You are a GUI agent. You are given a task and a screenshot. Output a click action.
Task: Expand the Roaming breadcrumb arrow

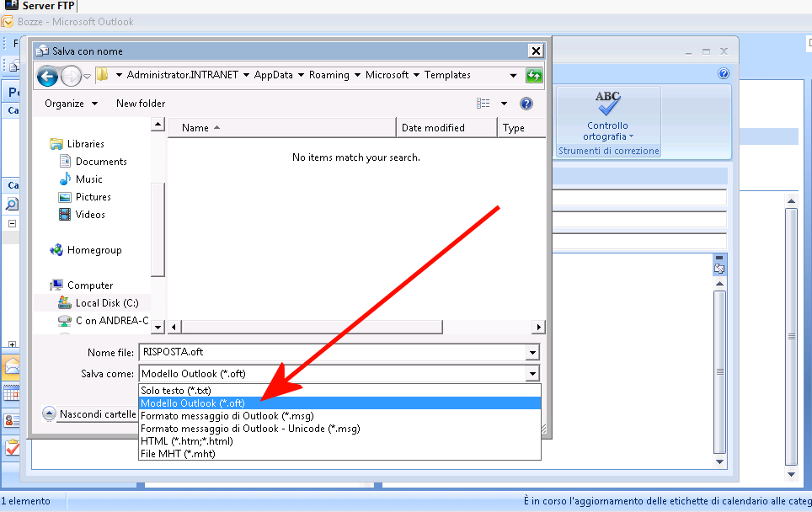click(x=357, y=75)
